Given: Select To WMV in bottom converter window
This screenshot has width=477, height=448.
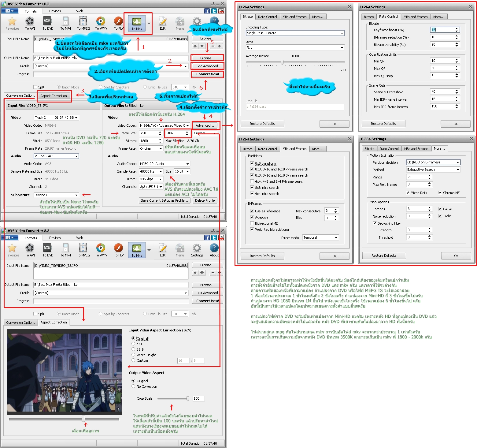Looking at the screenshot, I should (101, 250).
